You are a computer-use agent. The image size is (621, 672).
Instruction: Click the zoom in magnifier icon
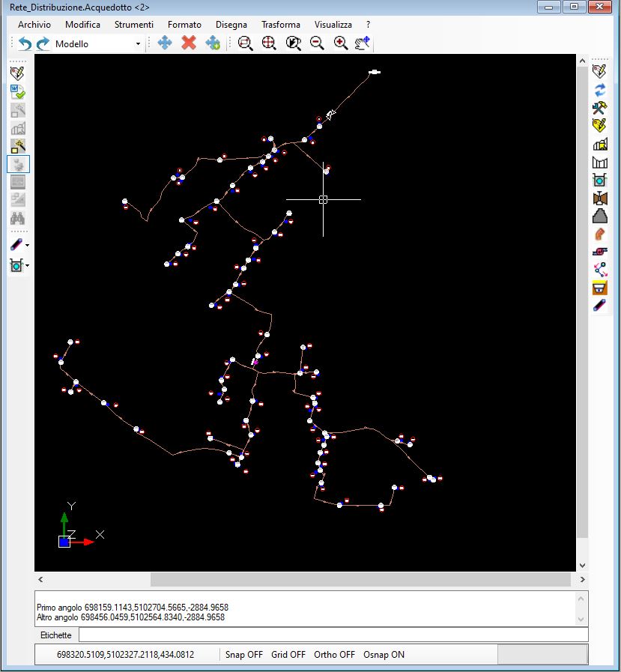pyautogui.click(x=341, y=43)
